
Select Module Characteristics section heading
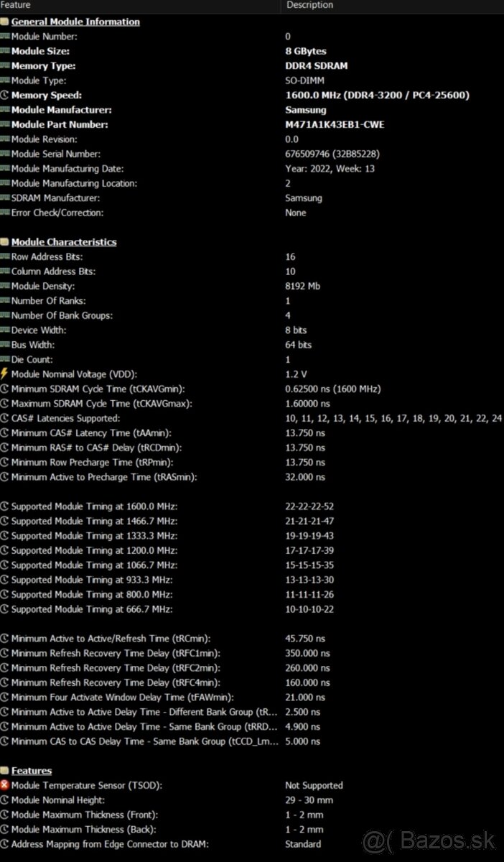tap(64, 242)
